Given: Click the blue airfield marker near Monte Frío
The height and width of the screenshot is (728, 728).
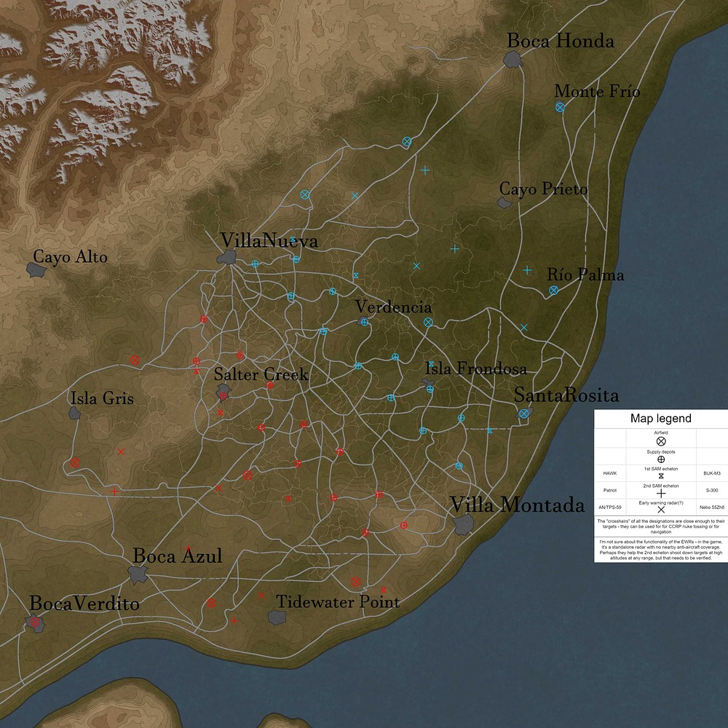Looking at the screenshot, I should tap(559, 107).
